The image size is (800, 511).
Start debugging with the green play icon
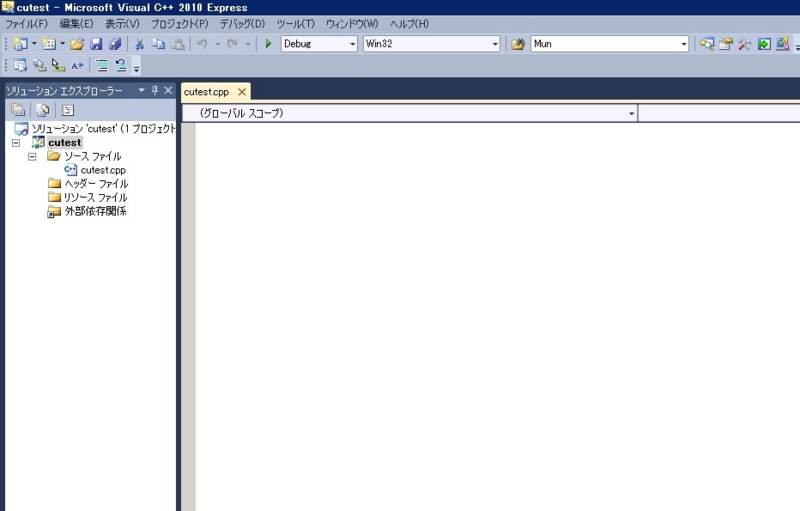coord(268,44)
